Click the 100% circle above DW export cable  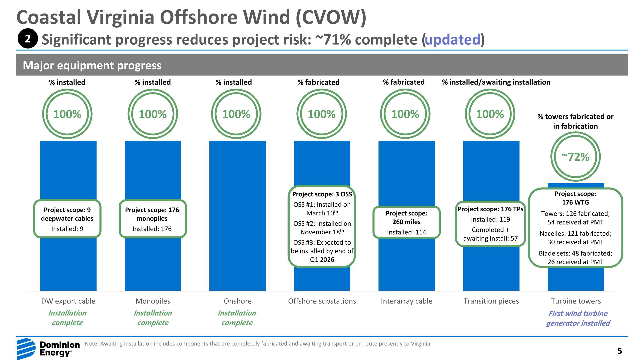point(67,114)
